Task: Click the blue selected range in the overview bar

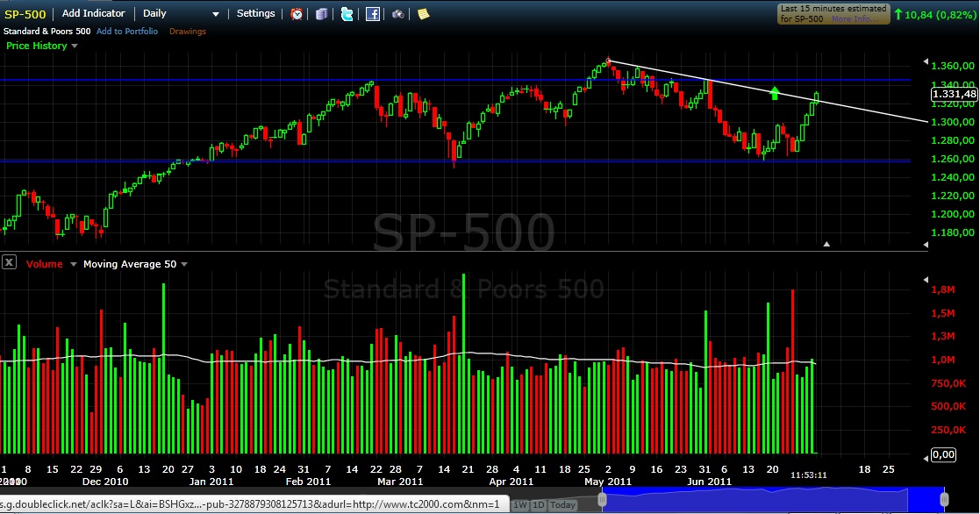Action: [773, 499]
